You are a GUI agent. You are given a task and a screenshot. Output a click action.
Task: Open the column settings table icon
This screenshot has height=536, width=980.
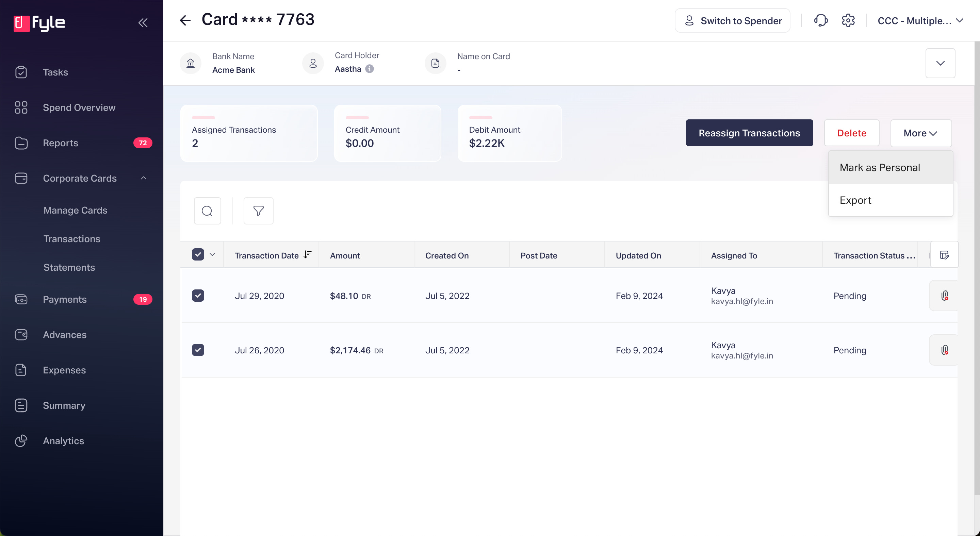[944, 255]
